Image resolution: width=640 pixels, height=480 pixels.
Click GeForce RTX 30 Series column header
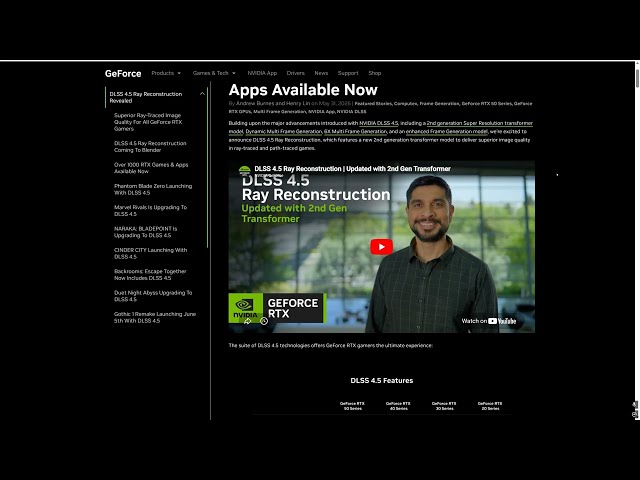coord(444,406)
